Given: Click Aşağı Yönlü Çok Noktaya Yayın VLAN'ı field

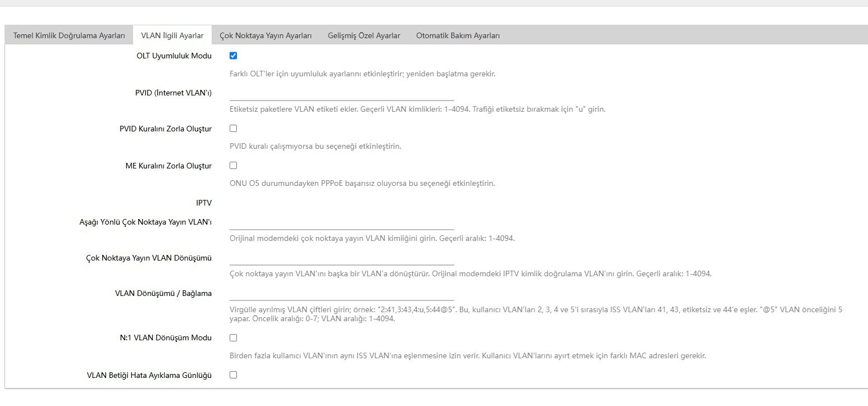Looking at the screenshot, I should coord(342,222).
